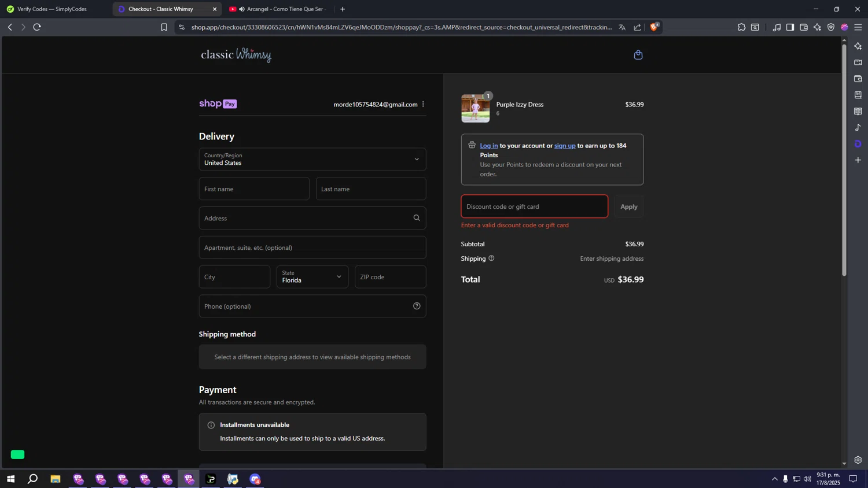This screenshot has height=488, width=868.
Task: Click the Brave Shields lion icon
Action: 654,27
